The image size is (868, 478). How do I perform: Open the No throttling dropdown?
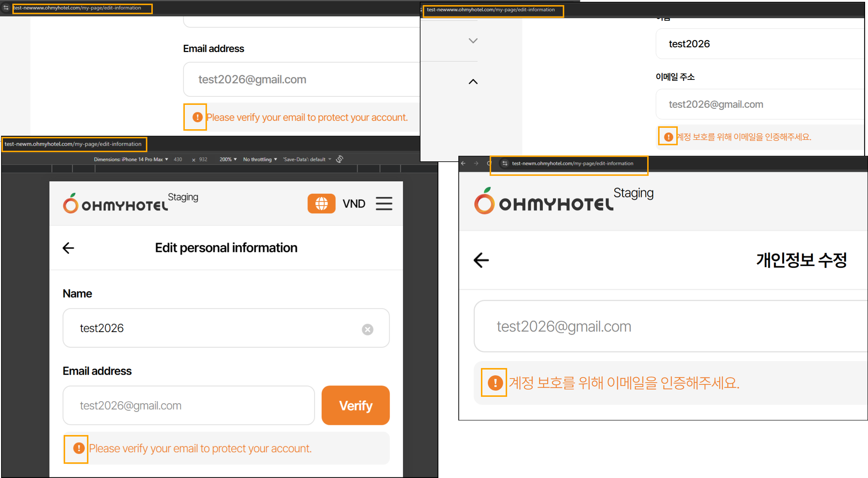pyautogui.click(x=260, y=159)
